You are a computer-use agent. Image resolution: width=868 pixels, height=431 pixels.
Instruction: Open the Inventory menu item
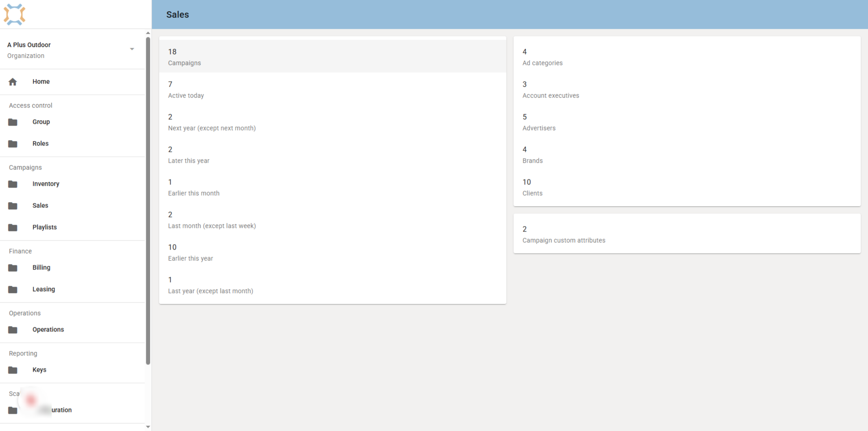click(x=46, y=183)
